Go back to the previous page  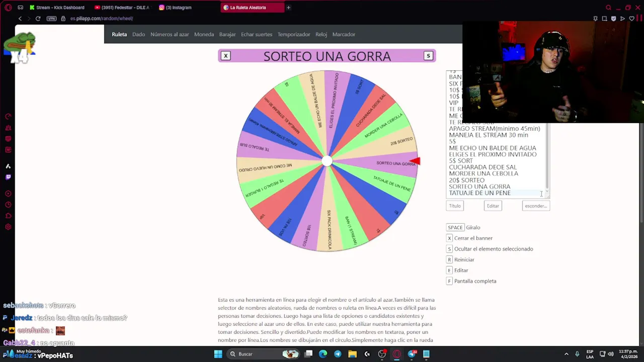click(20, 19)
